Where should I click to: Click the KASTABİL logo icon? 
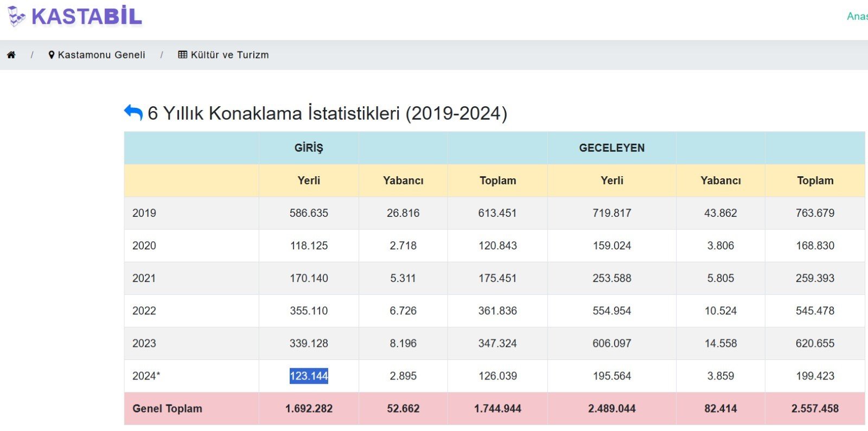pyautogui.click(x=16, y=16)
